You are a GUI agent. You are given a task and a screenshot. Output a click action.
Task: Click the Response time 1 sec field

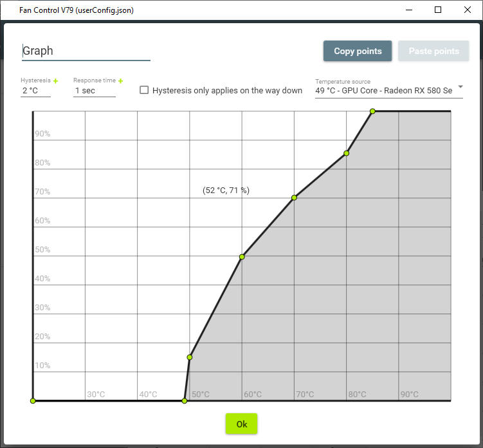[94, 91]
